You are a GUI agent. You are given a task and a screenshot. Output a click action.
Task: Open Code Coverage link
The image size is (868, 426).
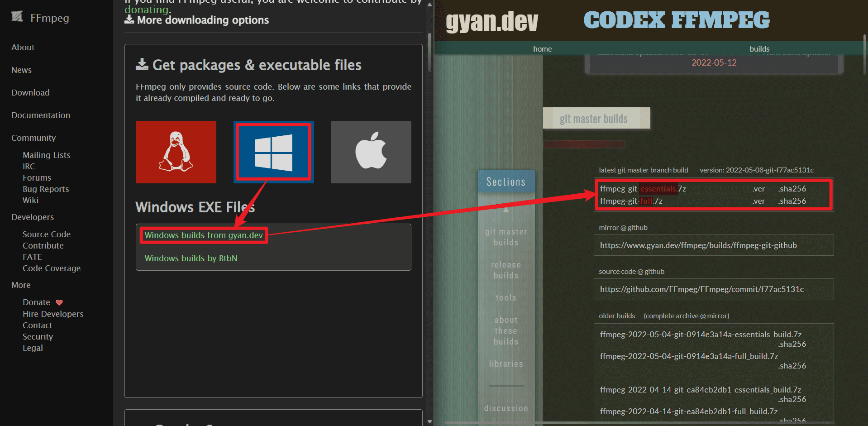52,268
